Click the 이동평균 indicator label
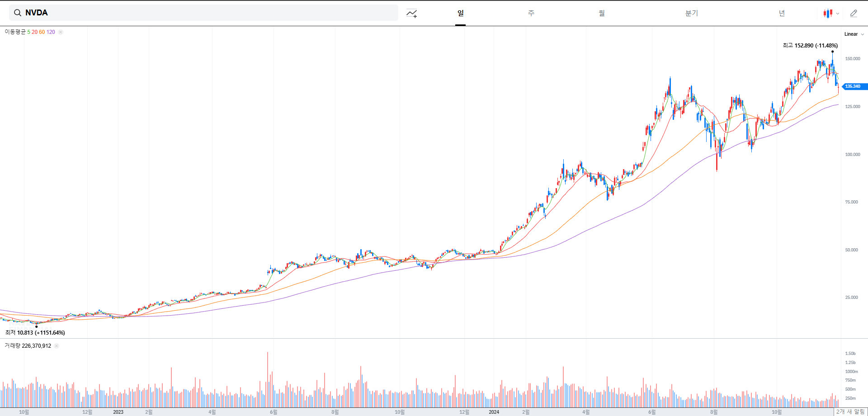The image size is (868, 416). (x=15, y=32)
